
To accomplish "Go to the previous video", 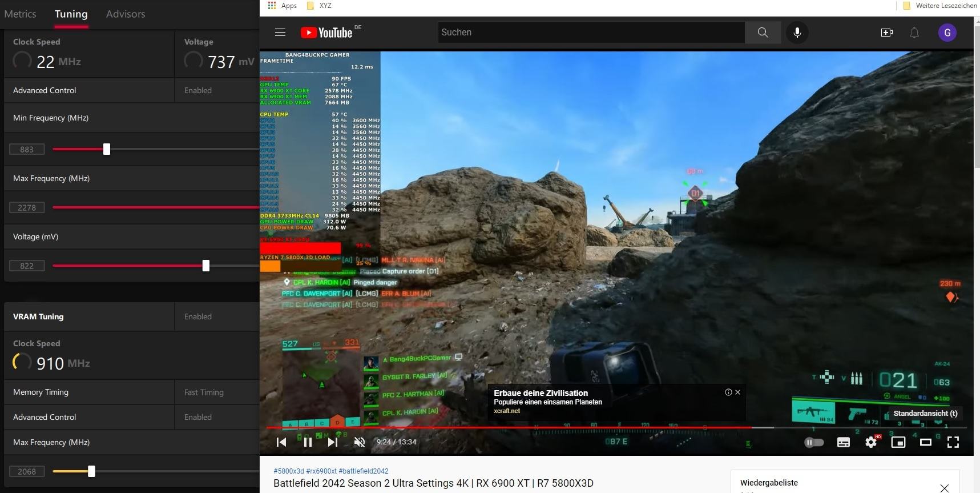I will (x=281, y=442).
